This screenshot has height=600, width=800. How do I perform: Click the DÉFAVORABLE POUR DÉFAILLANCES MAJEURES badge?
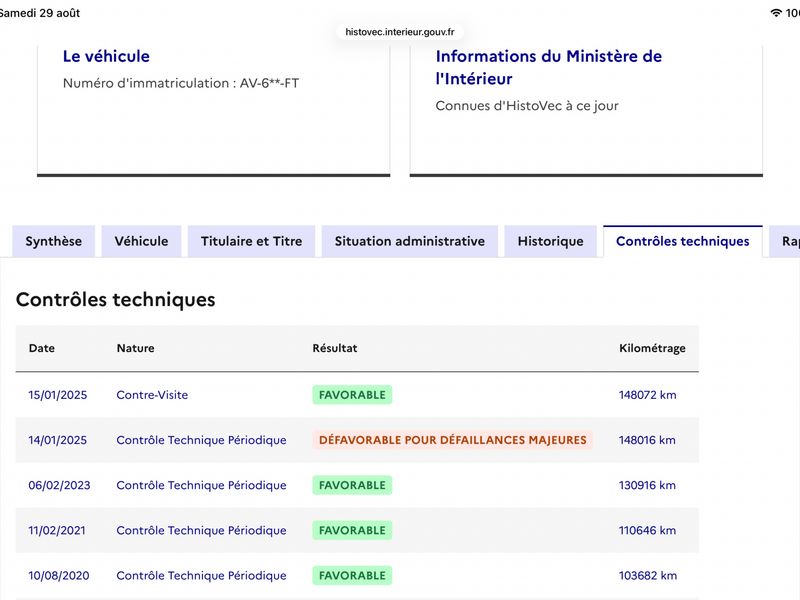click(453, 440)
